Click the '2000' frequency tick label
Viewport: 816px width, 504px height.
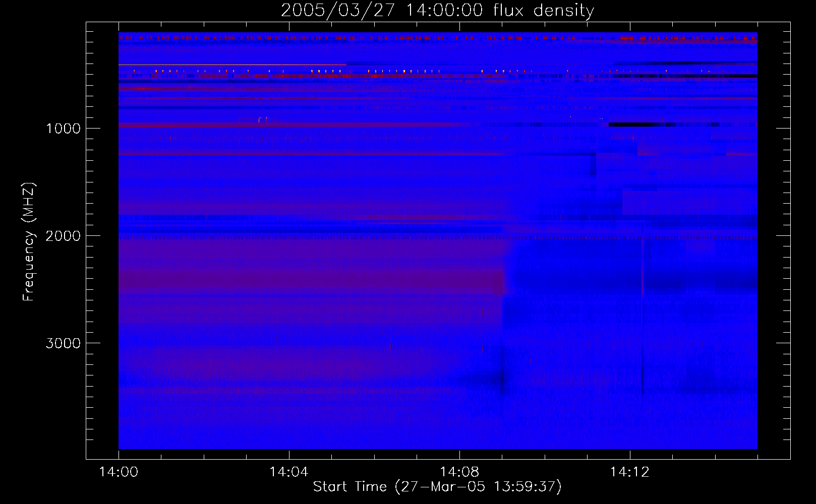[x=63, y=236]
